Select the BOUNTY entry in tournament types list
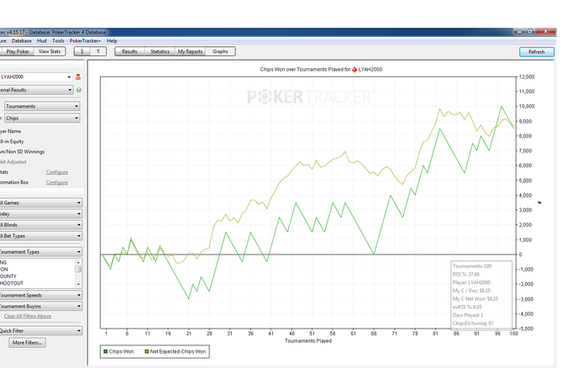The width and height of the screenshot is (588, 368). click(x=8, y=276)
